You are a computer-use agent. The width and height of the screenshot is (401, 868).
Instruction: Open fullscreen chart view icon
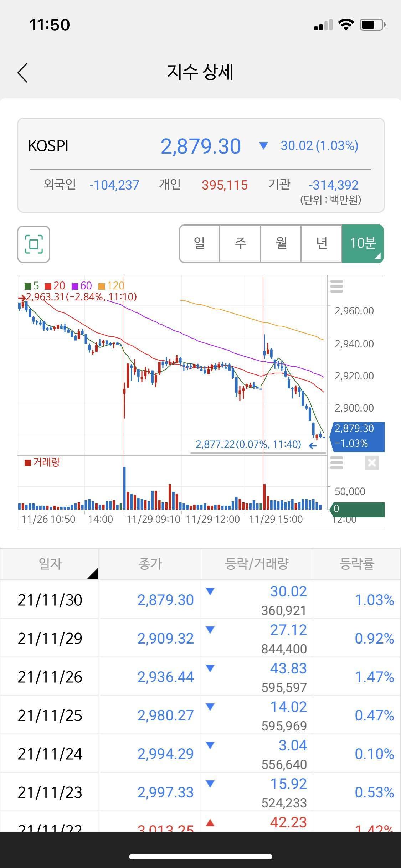[34, 244]
